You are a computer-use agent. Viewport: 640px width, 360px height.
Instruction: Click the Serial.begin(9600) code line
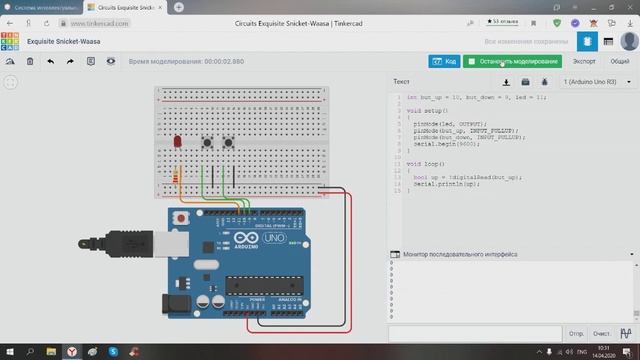click(x=446, y=144)
